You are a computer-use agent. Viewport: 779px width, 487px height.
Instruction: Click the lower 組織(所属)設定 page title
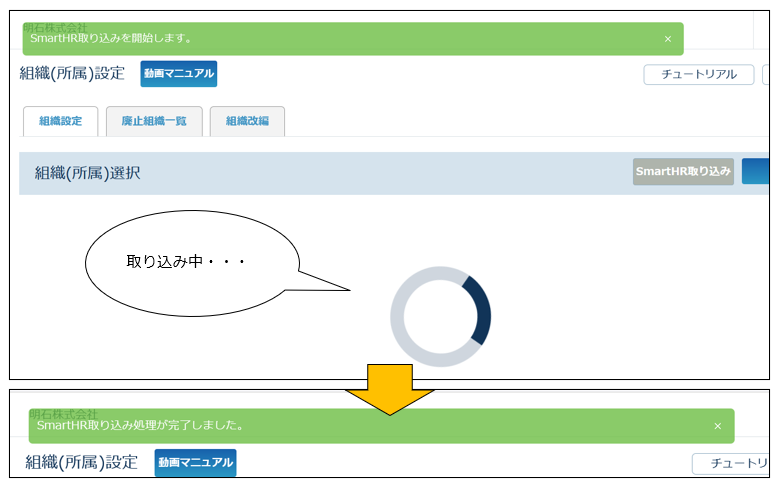click(x=81, y=463)
